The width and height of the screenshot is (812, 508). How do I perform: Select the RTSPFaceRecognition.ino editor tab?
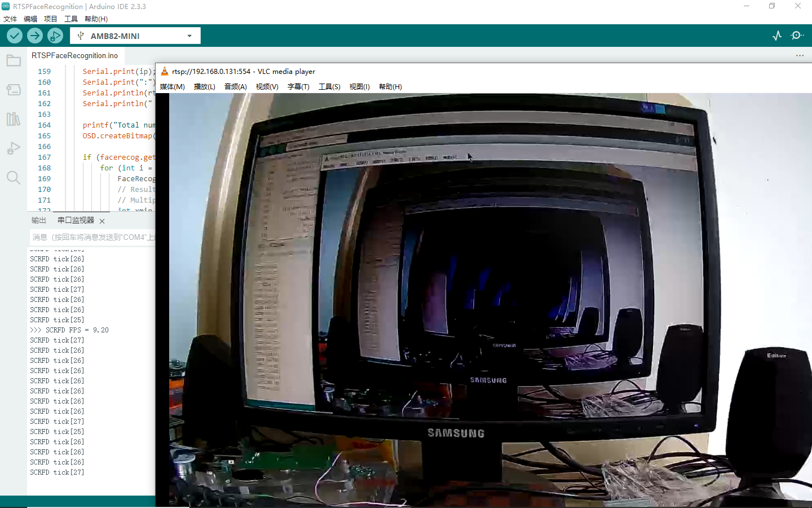tap(75, 55)
